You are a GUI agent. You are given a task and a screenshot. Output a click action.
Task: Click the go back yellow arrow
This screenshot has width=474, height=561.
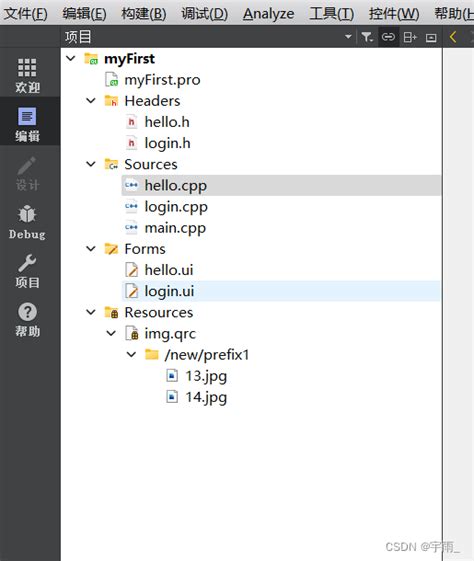coord(453,37)
